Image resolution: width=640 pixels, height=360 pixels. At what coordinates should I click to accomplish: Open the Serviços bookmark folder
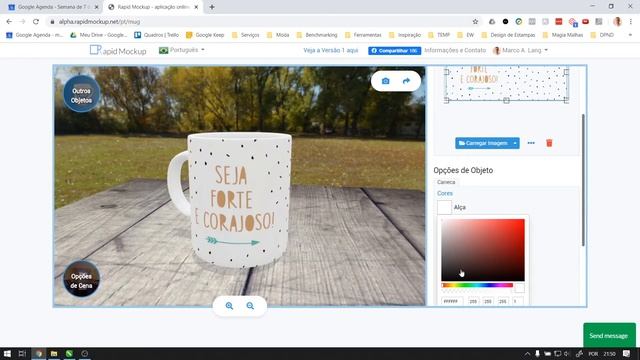[x=245, y=35]
